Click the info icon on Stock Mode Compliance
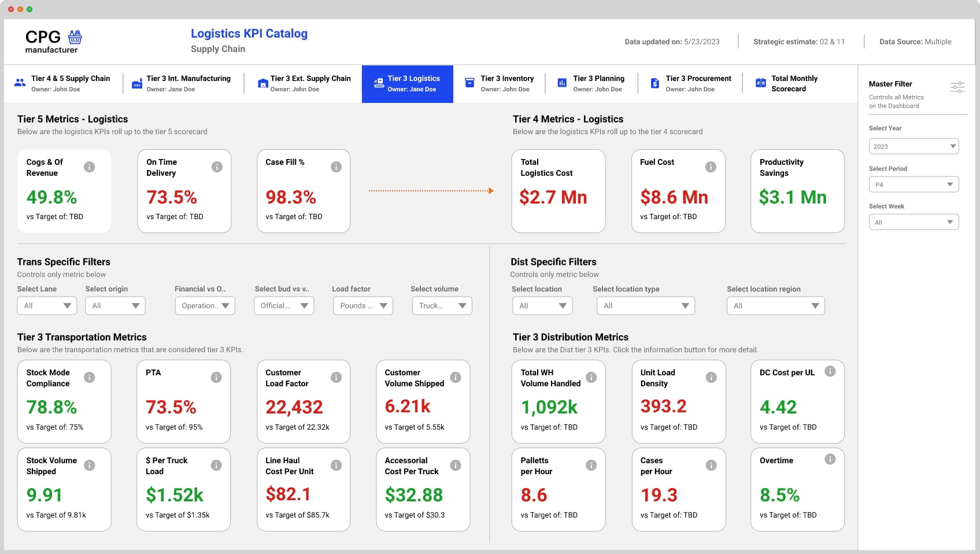Image resolution: width=980 pixels, height=554 pixels. click(90, 377)
